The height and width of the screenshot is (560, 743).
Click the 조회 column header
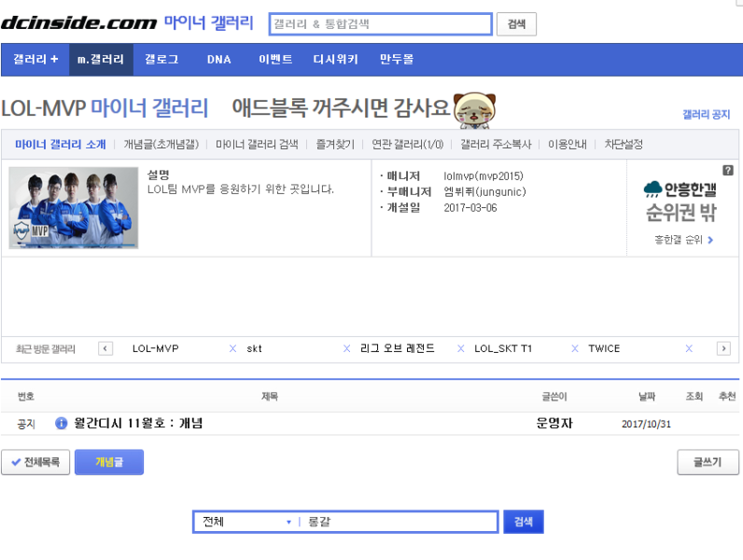point(694,396)
